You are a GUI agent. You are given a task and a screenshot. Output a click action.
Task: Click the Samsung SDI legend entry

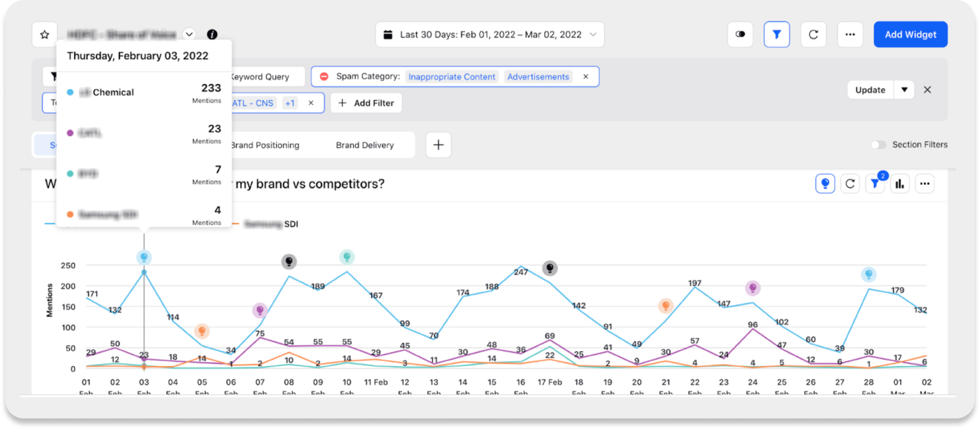(265, 224)
